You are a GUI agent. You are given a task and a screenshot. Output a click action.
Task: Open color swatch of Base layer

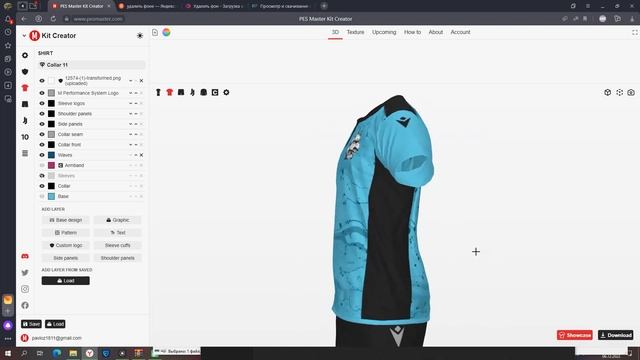[x=51, y=196]
